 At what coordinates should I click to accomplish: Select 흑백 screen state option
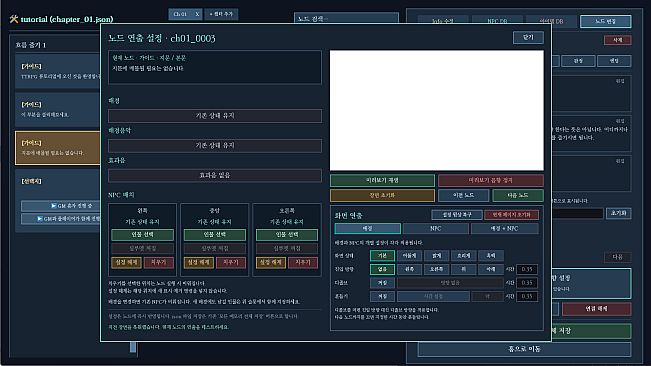pyautogui.click(x=491, y=256)
